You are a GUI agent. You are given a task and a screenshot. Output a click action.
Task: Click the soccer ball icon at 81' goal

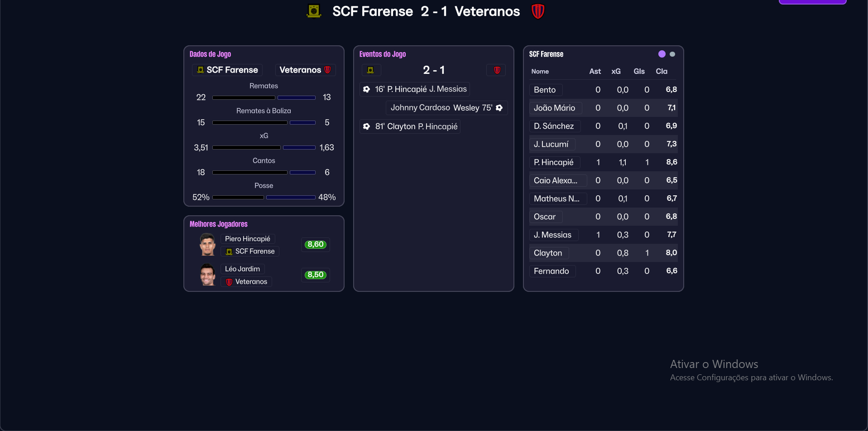[366, 126]
